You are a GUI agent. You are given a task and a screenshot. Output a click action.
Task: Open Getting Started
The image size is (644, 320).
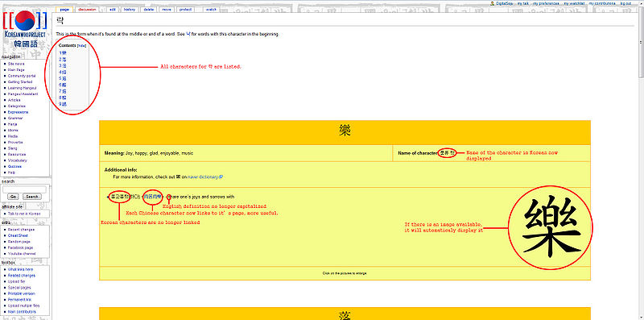[19, 82]
